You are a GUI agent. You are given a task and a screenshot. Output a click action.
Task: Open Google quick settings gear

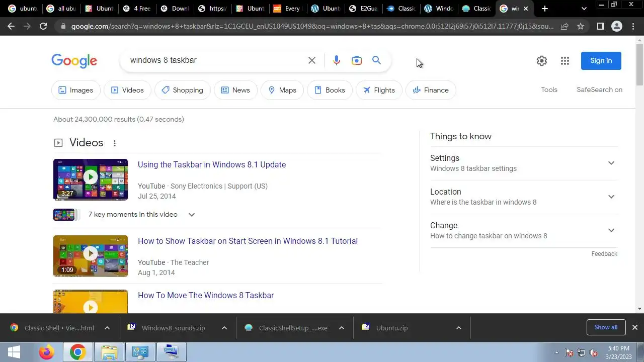point(542,61)
